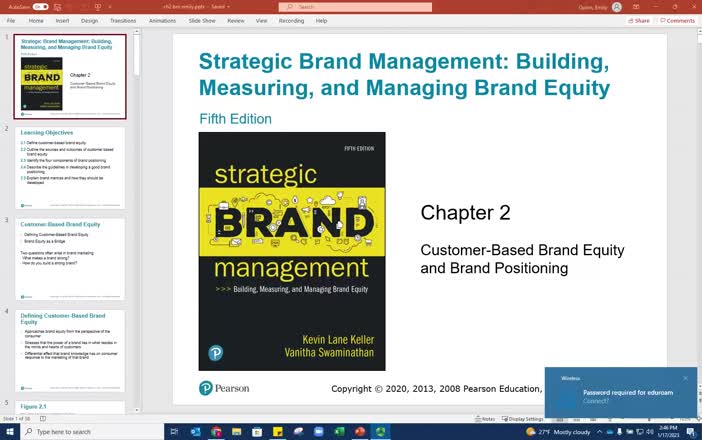Open Display Settings in the status bar
Viewport: 702px width, 440px height.
coord(526,419)
